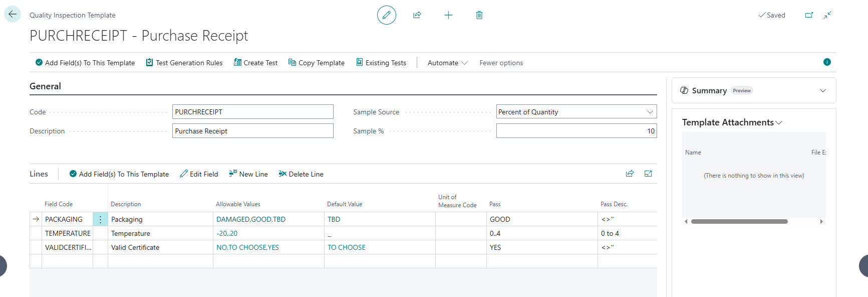Expand Template Attachments chevron menu
The image size is (868, 297).
tap(779, 123)
